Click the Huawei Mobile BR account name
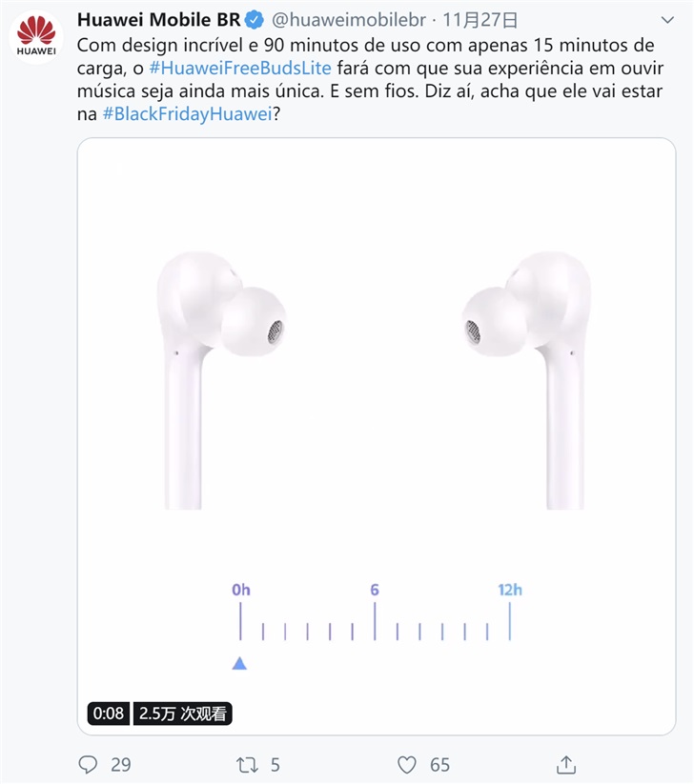Image resolution: width=694 pixels, height=784 pixels. pyautogui.click(x=158, y=20)
